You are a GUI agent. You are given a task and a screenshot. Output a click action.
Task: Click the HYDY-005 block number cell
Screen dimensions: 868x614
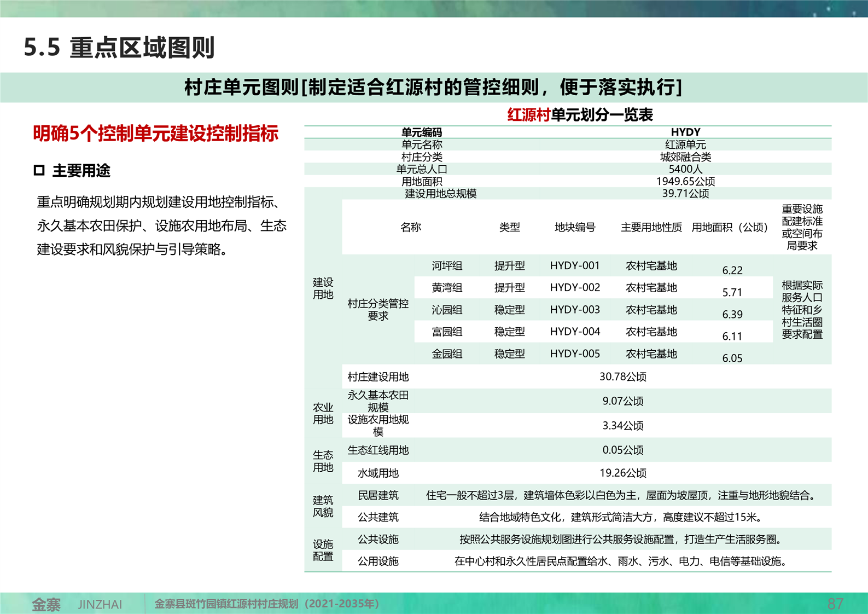574,354
